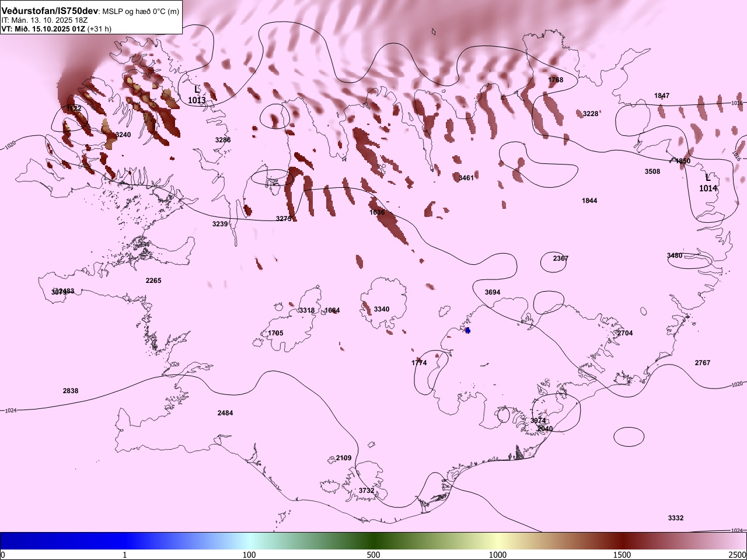This screenshot has width=747, height=560.
Task: Click the colour scale tick label 2500
Action: coord(737,555)
